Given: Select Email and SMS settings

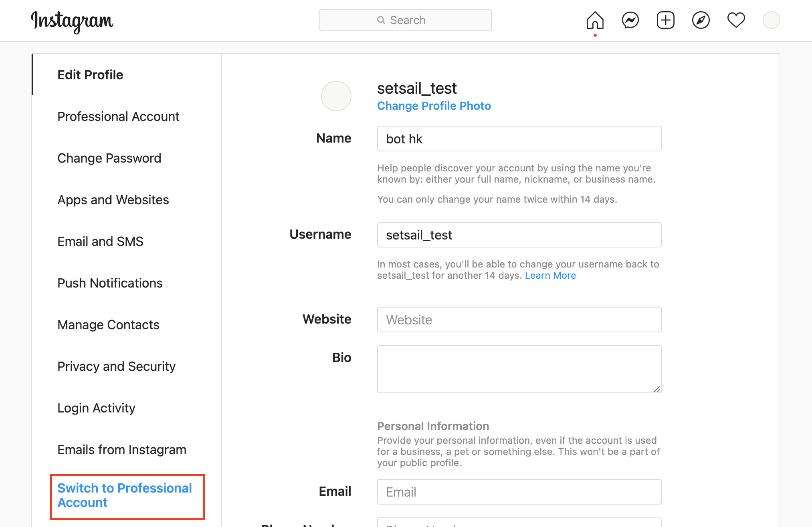Looking at the screenshot, I should coord(100,241).
